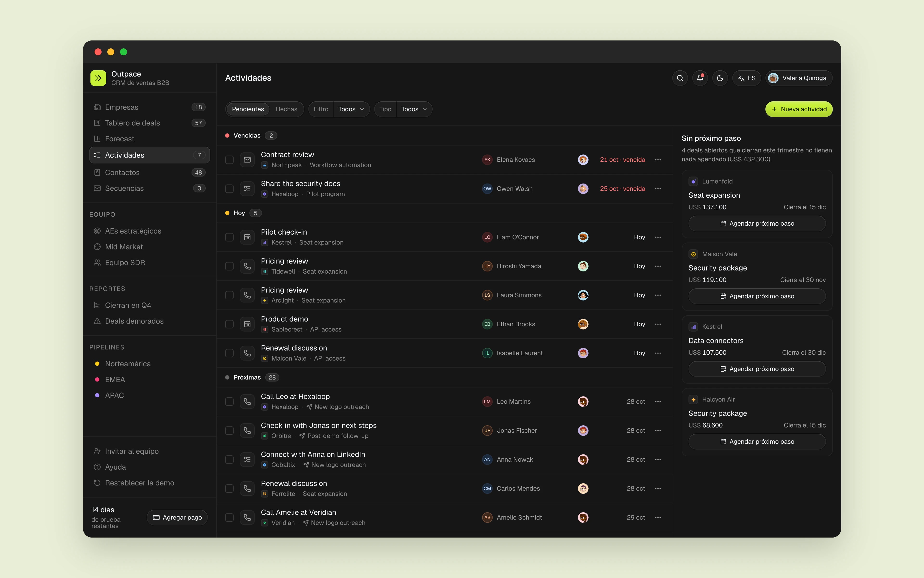Open the Cierran en Q4 report
Viewport: 924px width, 578px height.
click(149, 305)
